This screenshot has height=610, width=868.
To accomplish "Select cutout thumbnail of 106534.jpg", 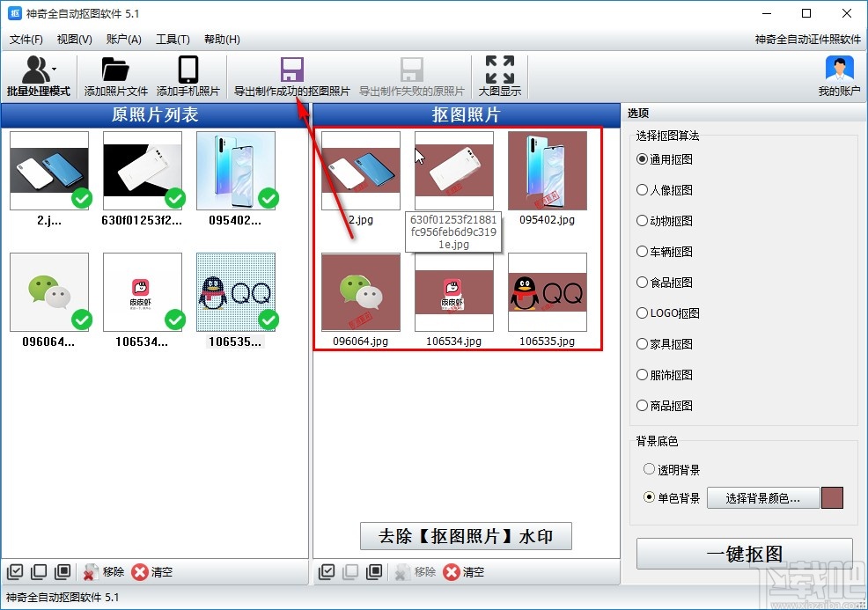I will click(x=454, y=292).
